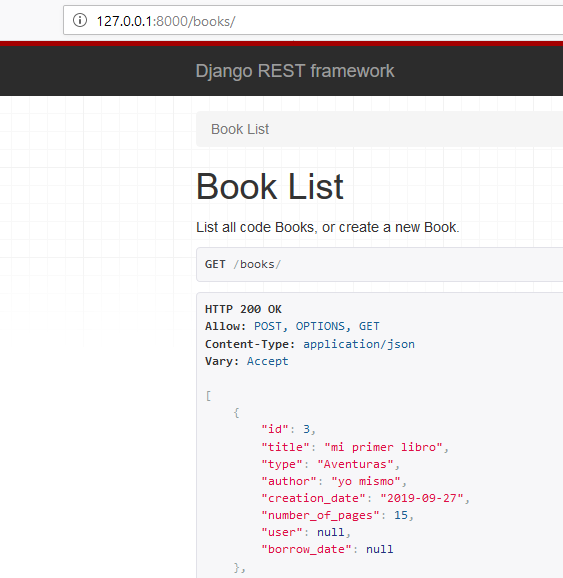Click the site info icon in address bar
This screenshot has width=563, height=578.
pos(80,20)
